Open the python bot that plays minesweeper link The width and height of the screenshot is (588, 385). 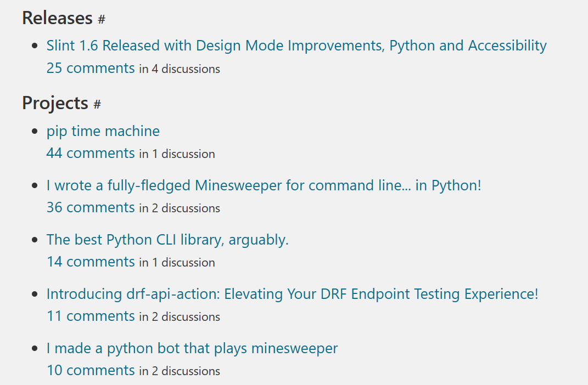pos(192,348)
